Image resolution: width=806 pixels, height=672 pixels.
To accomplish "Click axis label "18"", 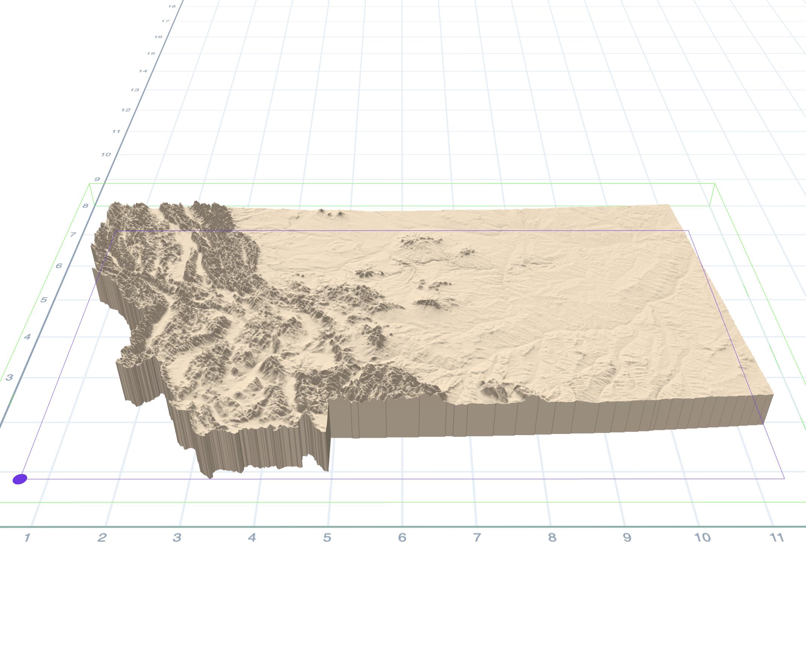I will coord(172,6).
